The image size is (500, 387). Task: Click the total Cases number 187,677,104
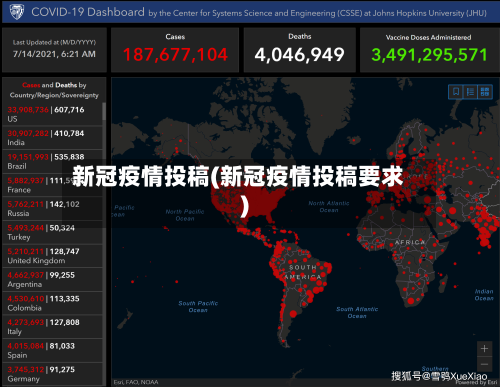tap(175, 54)
